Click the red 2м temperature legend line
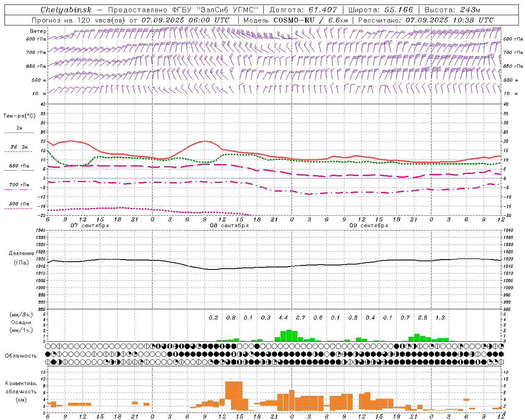 pyautogui.click(x=19, y=133)
